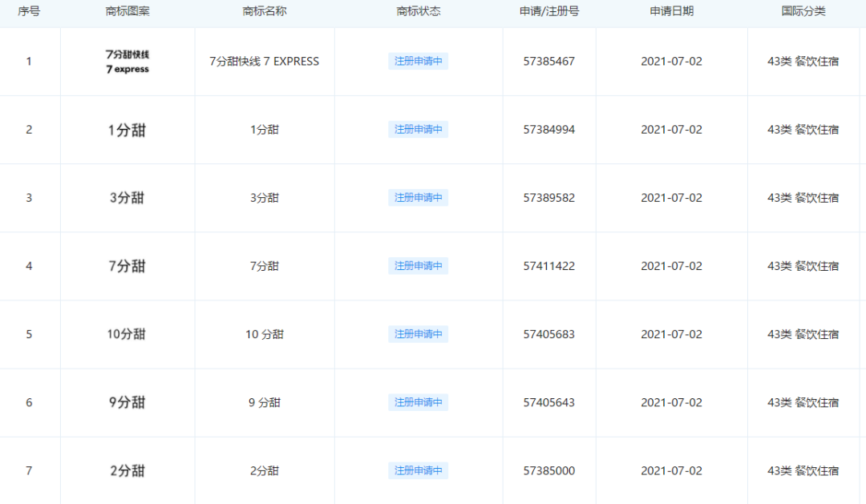Click 43类 餐饮住宿 in 1分甜 row

pos(803,130)
